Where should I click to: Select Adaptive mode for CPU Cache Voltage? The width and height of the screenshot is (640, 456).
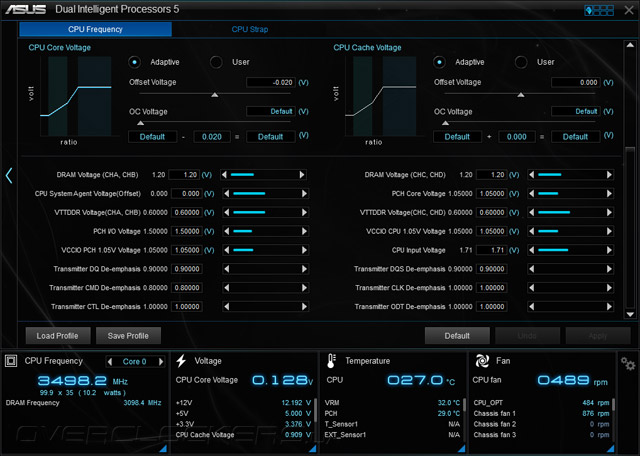439,62
